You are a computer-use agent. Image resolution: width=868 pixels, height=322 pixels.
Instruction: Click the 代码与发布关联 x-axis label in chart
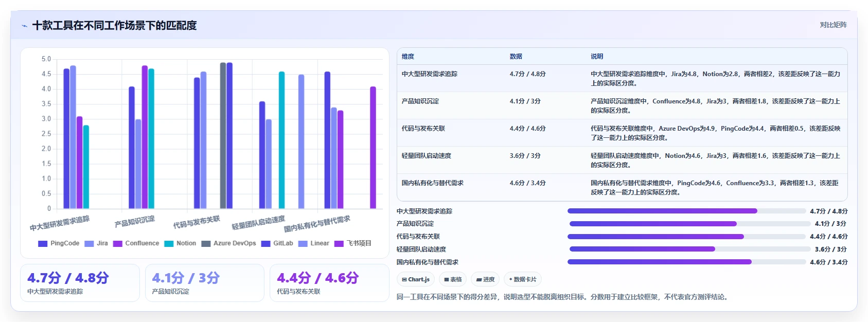click(x=197, y=222)
